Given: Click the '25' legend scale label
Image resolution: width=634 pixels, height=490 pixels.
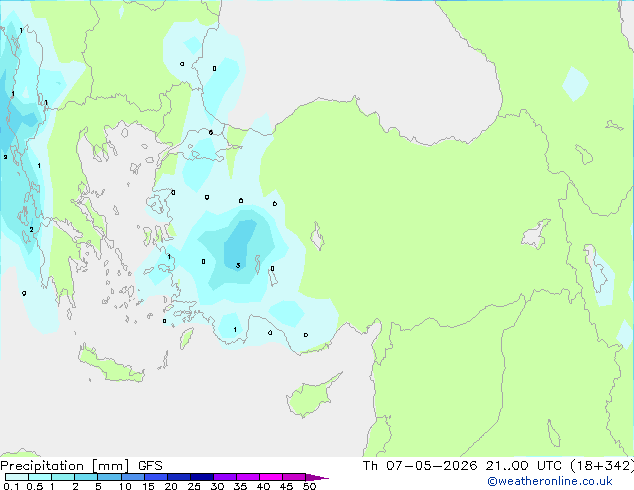Looking at the screenshot, I should [x=194, y=486].
